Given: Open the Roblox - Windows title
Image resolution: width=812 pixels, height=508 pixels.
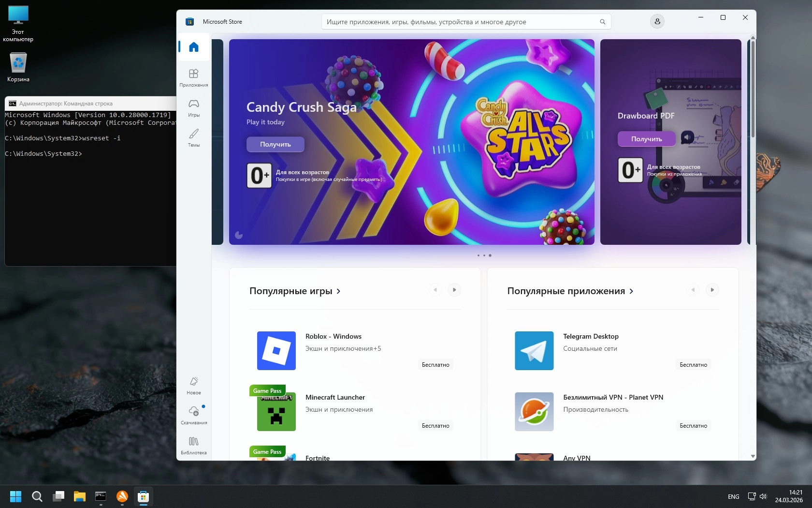Looking at the screenshot, I should (333, 336).
